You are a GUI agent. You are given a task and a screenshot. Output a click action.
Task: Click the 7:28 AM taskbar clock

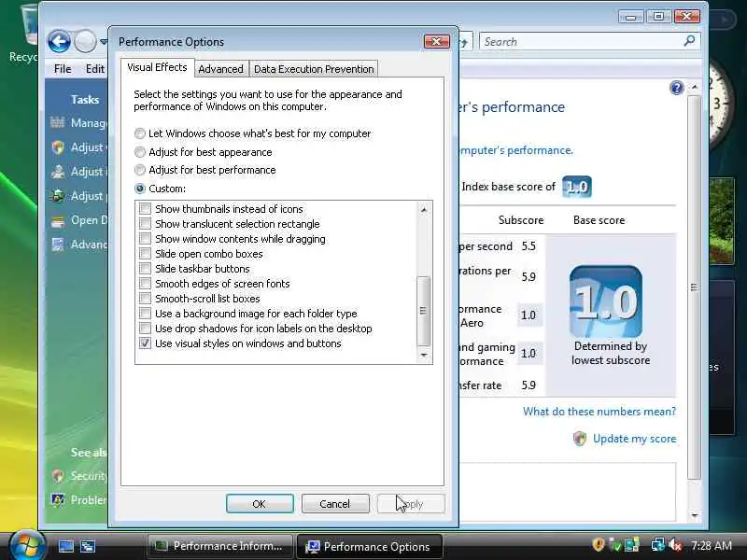coord(712,545)
